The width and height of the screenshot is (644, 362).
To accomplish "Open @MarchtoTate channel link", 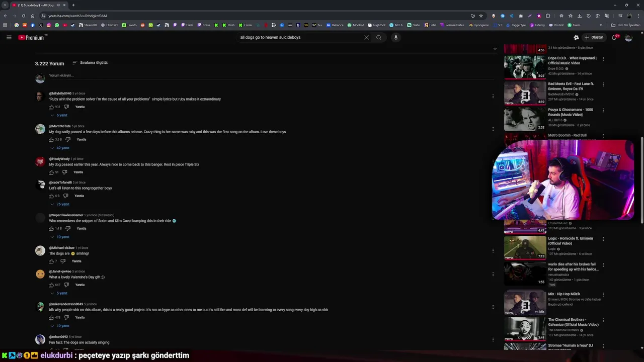I will pos(60,126).
